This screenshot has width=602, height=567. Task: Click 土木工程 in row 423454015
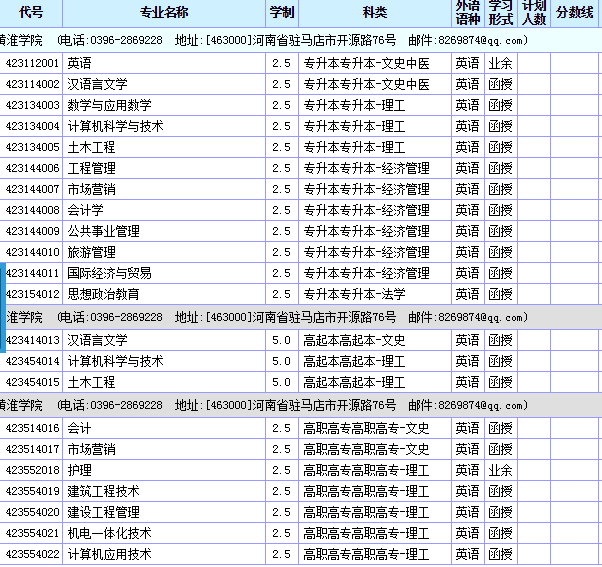point(91,382)
